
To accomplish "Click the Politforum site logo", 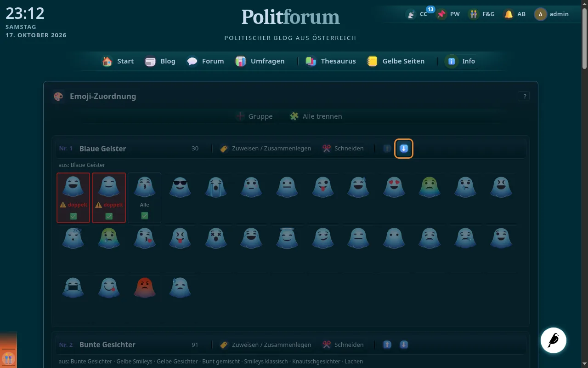I will (291, 17).
